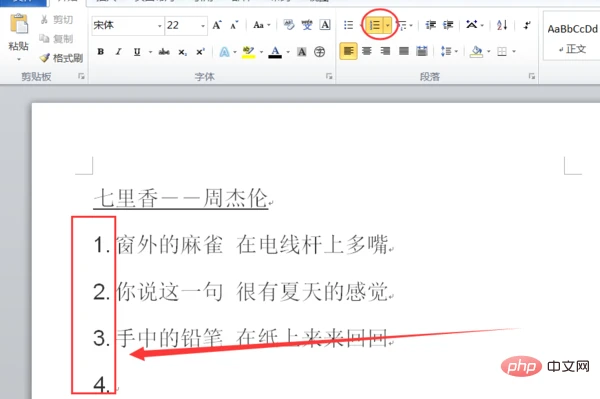Click the Line Spacing icon
The image size is (600, 399).
click(446, 51)
